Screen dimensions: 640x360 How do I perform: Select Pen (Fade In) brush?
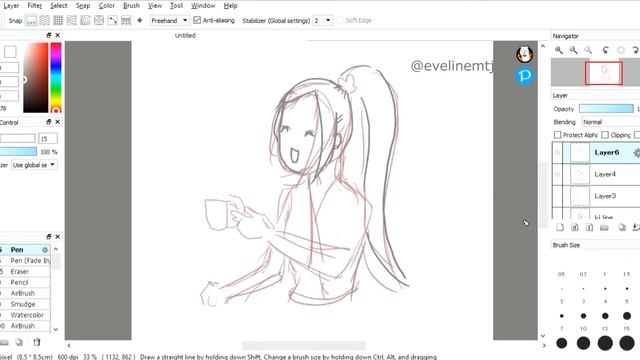click(x=25, y=260)
